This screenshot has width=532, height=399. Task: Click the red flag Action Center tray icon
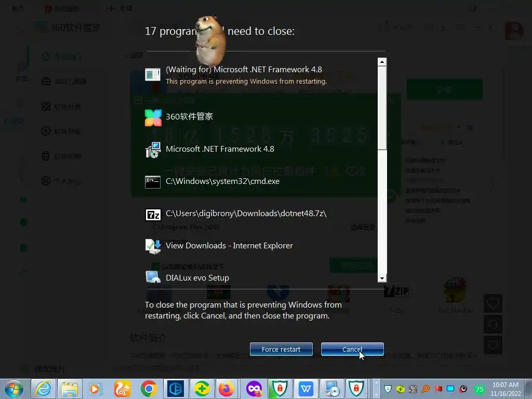[438, 389]
